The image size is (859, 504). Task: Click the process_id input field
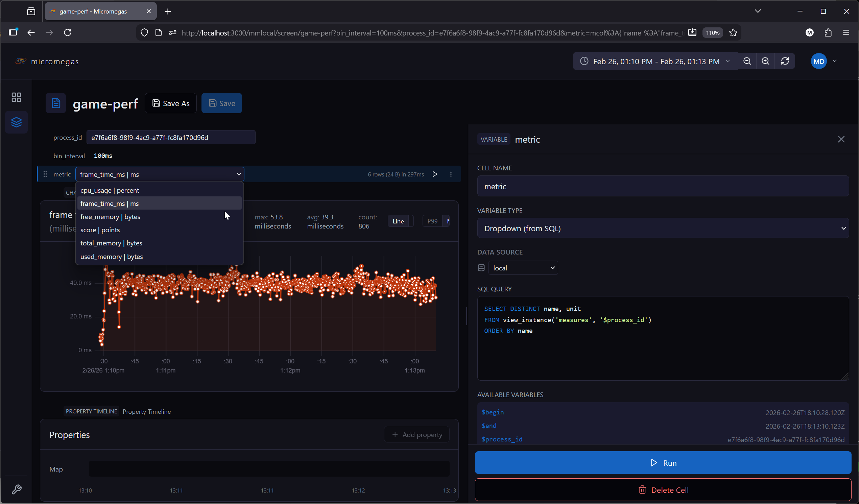[170, 138]
